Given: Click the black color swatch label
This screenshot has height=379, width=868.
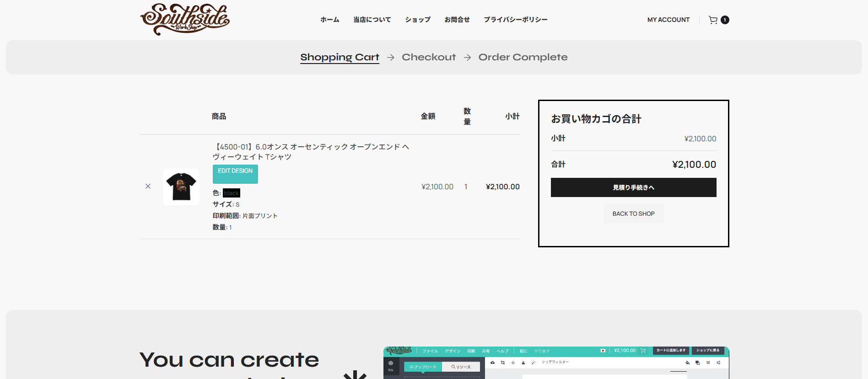Looking at the screenshot, I should [231, 193].
